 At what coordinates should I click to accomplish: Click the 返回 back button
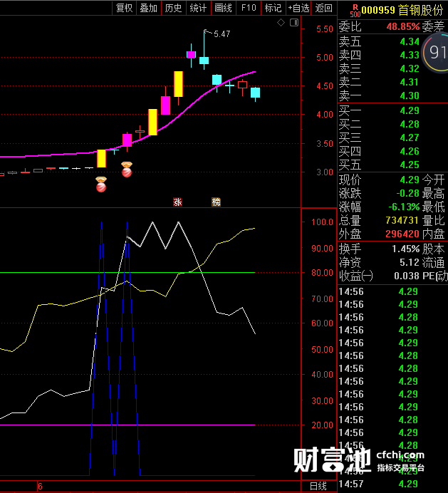[x=324, y=8]
